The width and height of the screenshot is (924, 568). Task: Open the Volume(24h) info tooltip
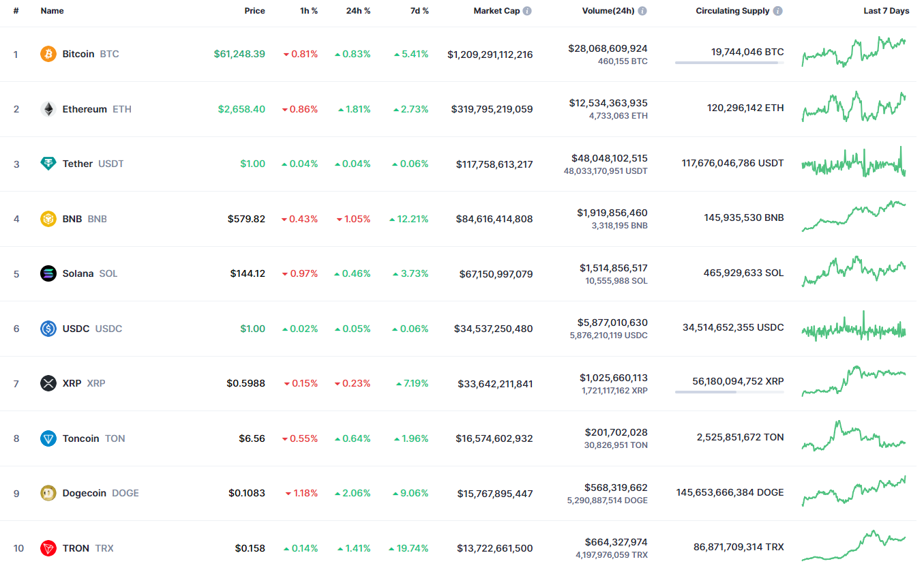point(641,10)
